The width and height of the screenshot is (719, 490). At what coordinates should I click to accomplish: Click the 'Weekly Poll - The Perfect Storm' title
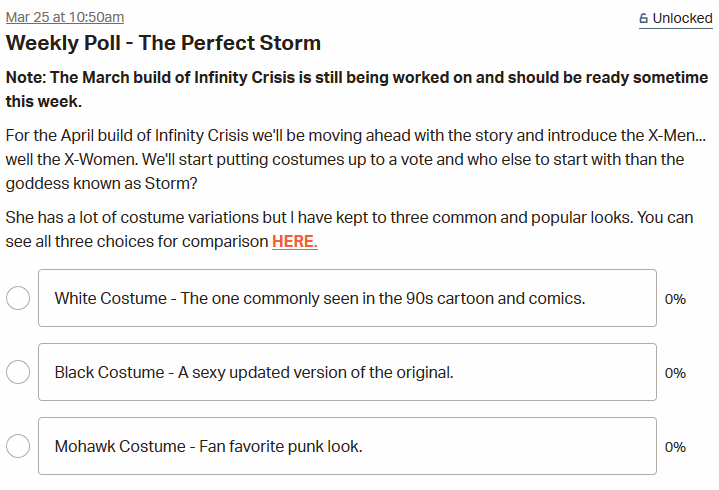tap(163, 43)
